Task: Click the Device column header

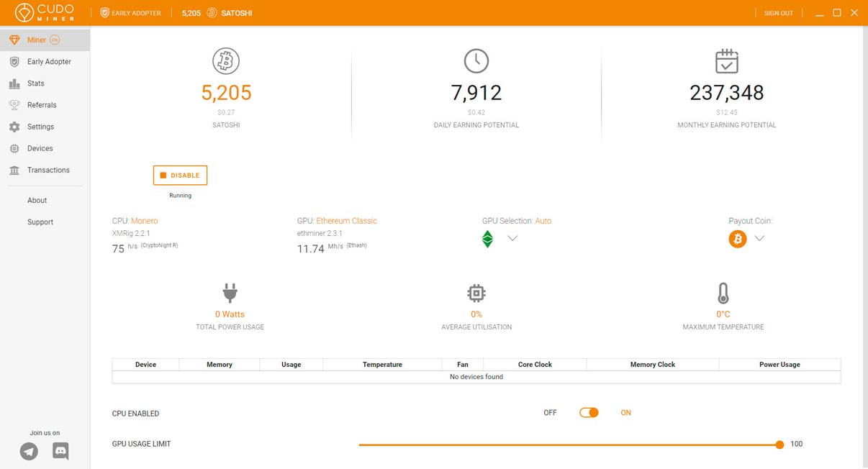Action: [x=145, y=365]
